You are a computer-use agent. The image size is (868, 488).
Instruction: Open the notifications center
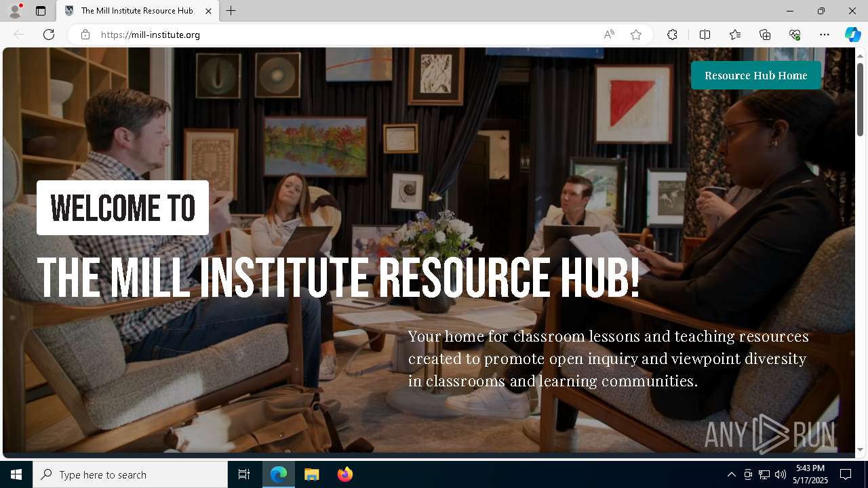pyautogui.click(x=846, y=474)
